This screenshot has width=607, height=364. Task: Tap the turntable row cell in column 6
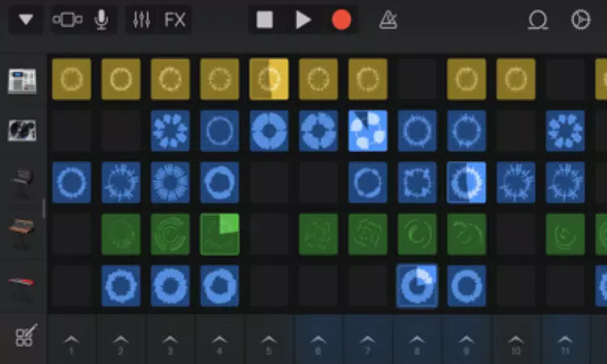pyautogui.click(x=318, y=131)
